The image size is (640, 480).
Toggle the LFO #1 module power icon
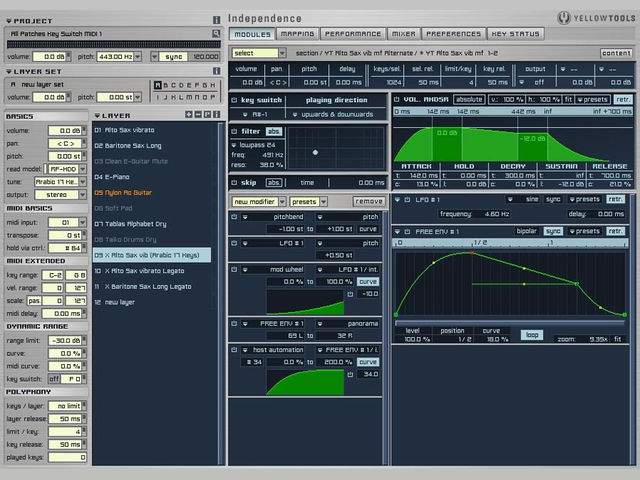[x=407, y=200]
